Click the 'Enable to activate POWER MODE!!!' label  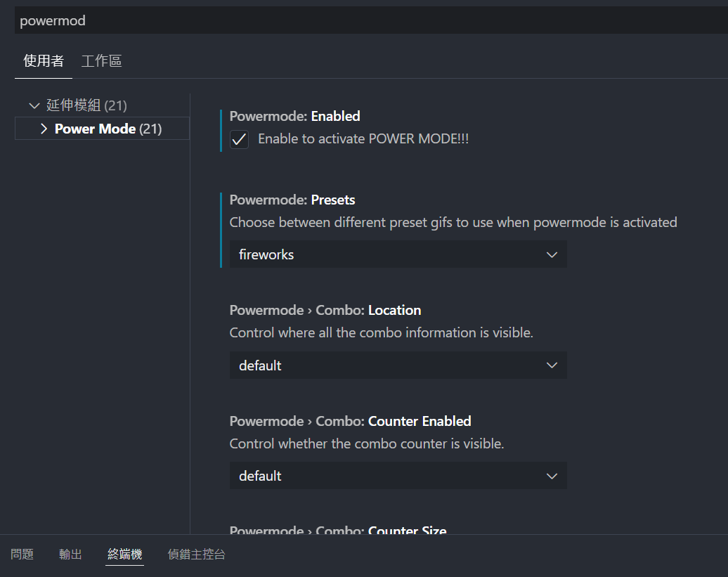click(x=363, y=138)
